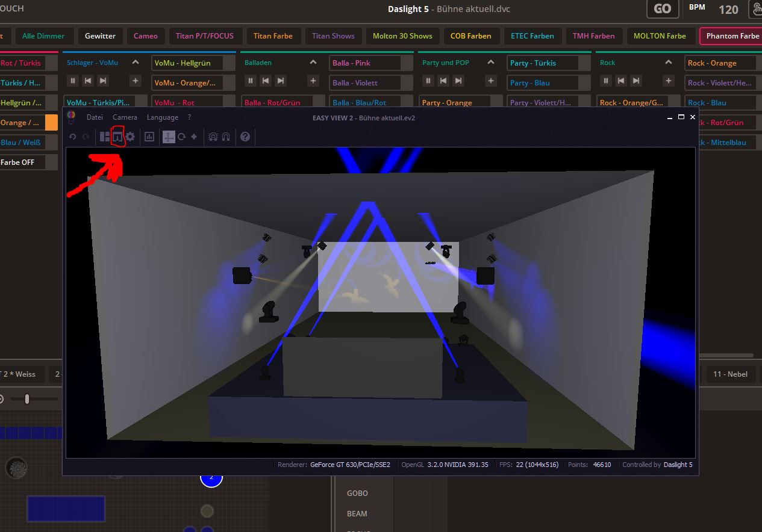This screenshot has height=532, width=762.
Task: Go to previous scene in Party und POP
Action: point(443,81)
